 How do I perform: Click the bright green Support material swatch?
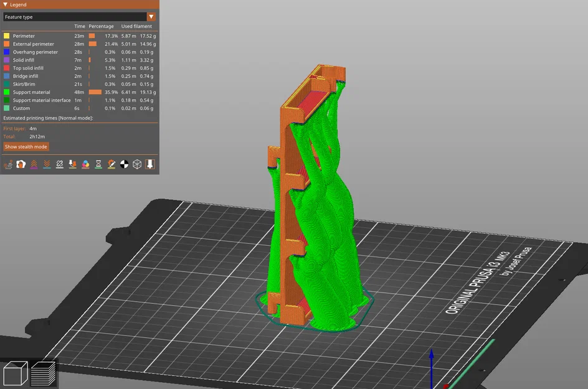tap(6, 92)
